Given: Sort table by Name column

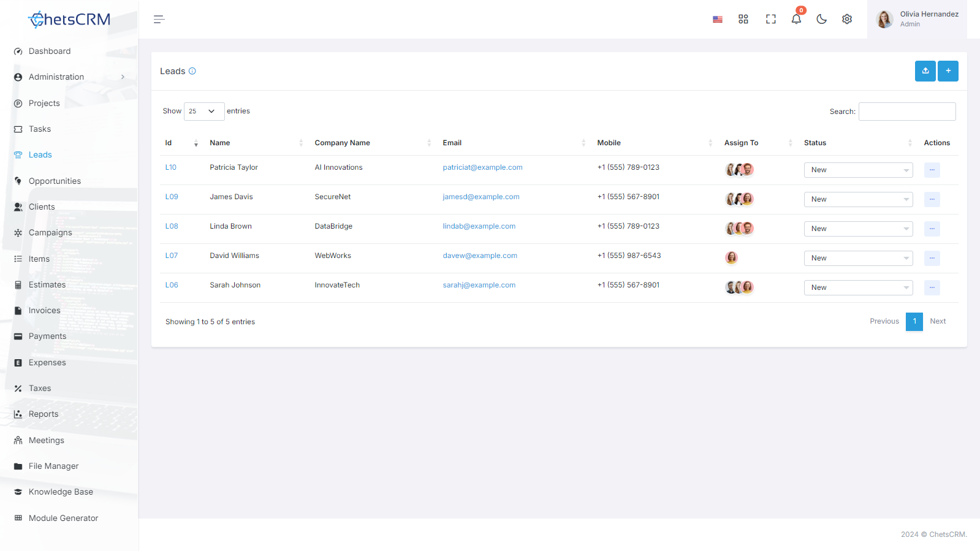Looking at the screenshot, I should click(256, 143).
